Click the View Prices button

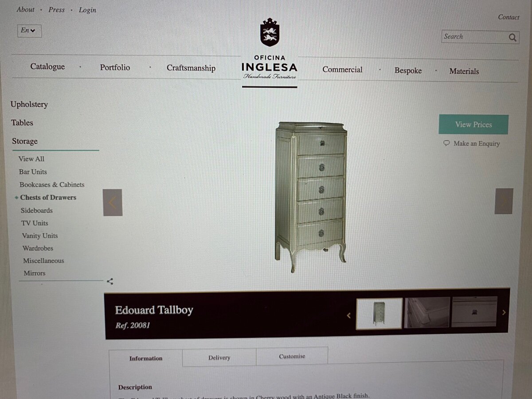(x=473, y=125)
